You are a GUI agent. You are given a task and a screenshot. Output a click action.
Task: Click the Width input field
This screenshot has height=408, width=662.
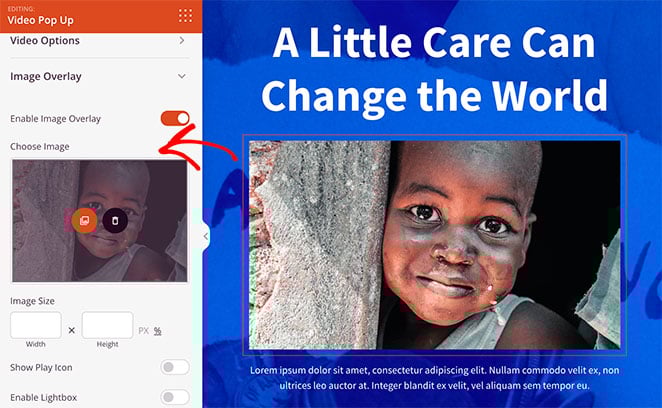tap(36, 325)
